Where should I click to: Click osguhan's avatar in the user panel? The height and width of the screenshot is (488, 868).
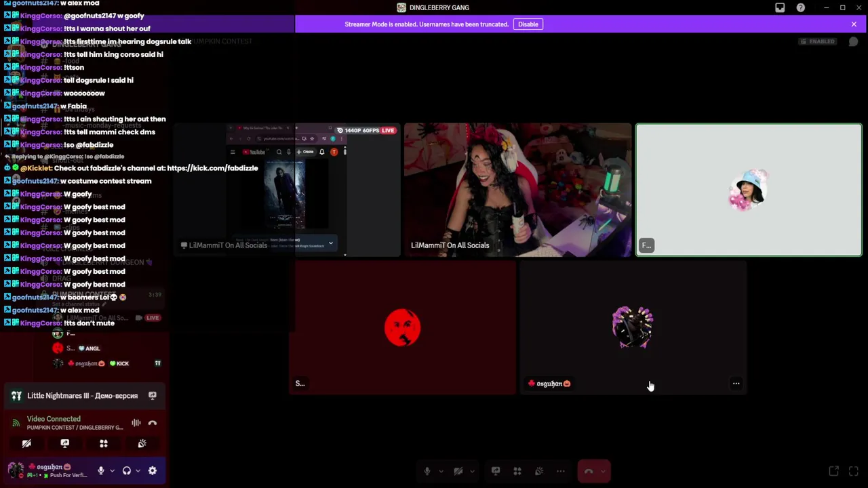(x=15, y=470)
